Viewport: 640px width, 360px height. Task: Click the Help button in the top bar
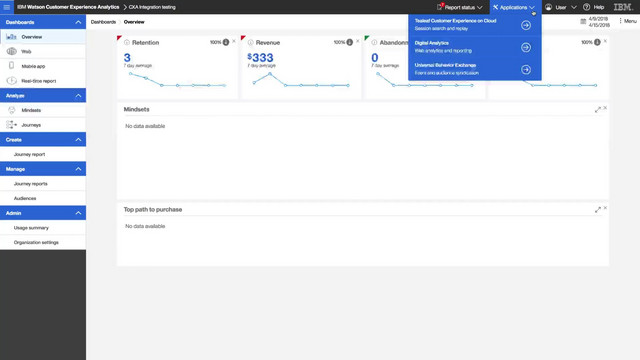point(594,7)
